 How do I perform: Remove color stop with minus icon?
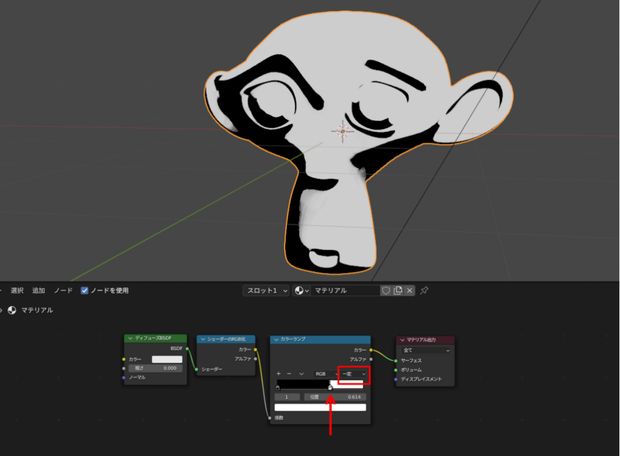coord(289,374)
